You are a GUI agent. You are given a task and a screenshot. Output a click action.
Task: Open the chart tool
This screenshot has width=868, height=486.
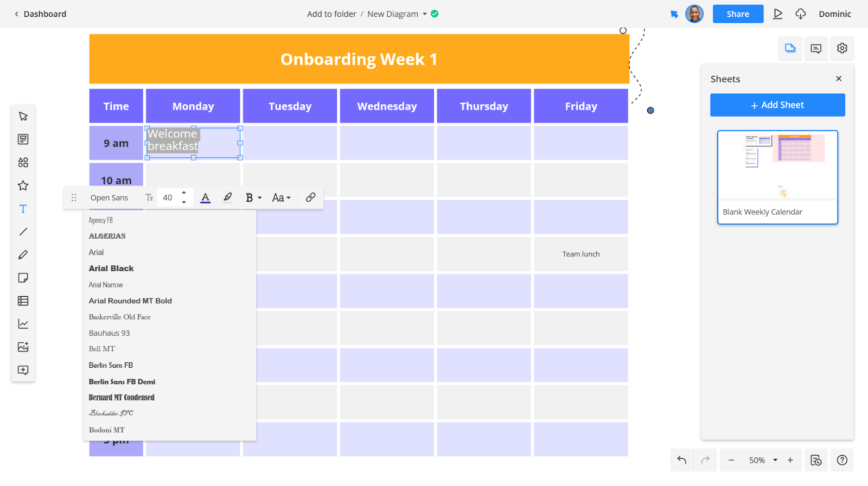(x=23, y=324)
